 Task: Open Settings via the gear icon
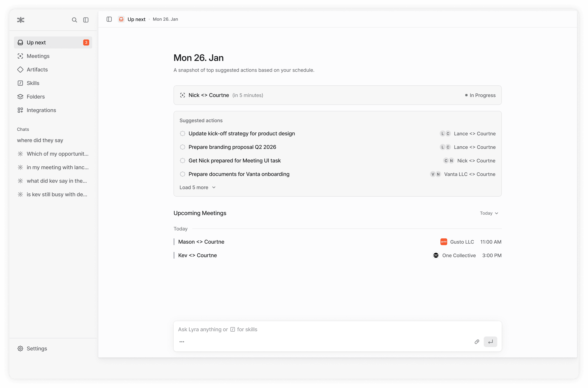[x=20, y=348]
